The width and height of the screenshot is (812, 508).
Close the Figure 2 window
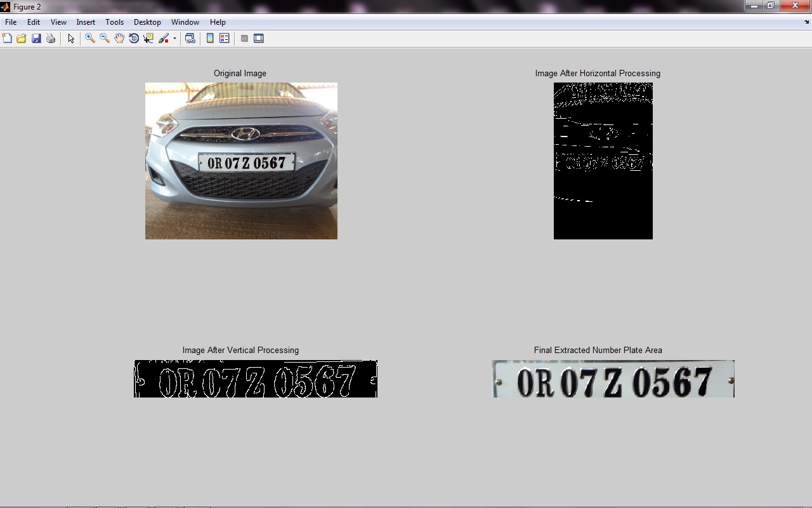795,6
